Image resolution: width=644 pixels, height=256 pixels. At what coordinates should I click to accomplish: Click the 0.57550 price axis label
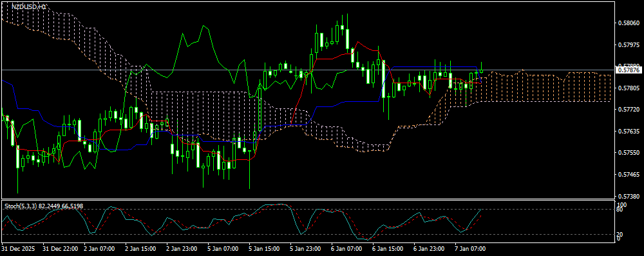(629, 153)
